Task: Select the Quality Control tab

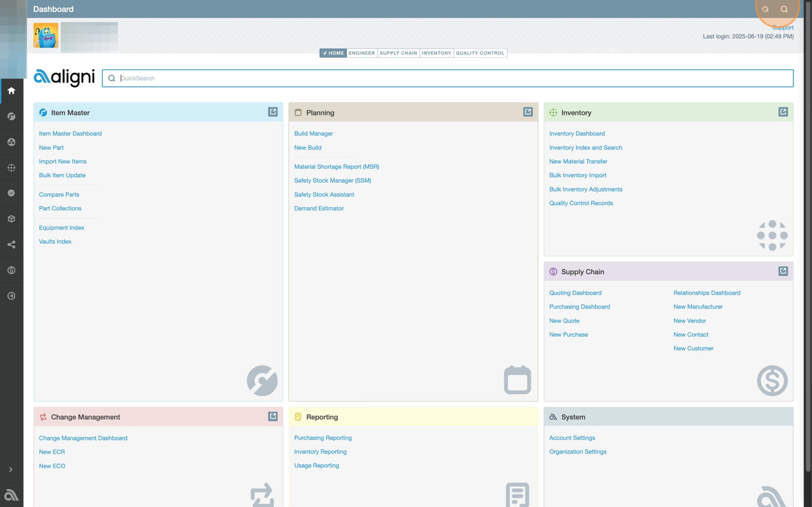Action: [x=480, y=53]
